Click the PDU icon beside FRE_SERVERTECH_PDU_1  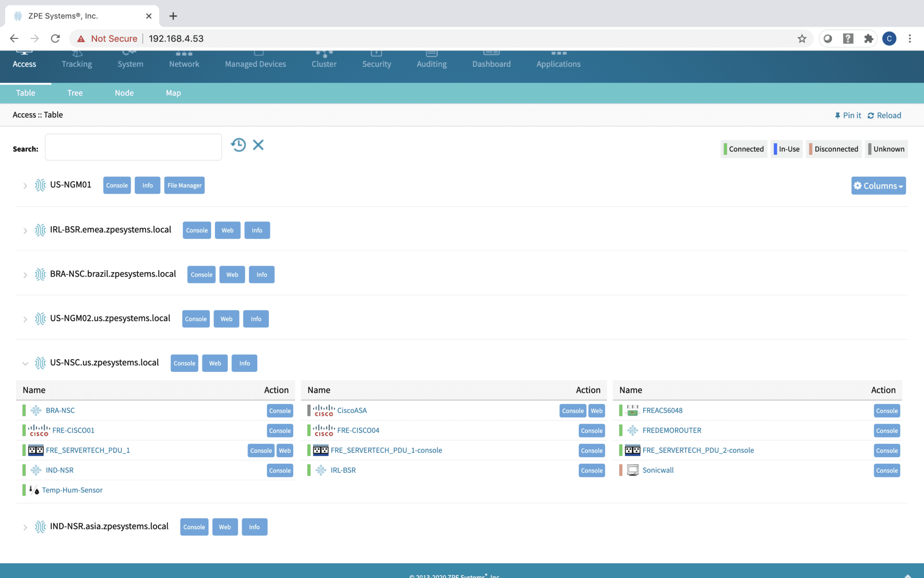(x=36, y=450)
